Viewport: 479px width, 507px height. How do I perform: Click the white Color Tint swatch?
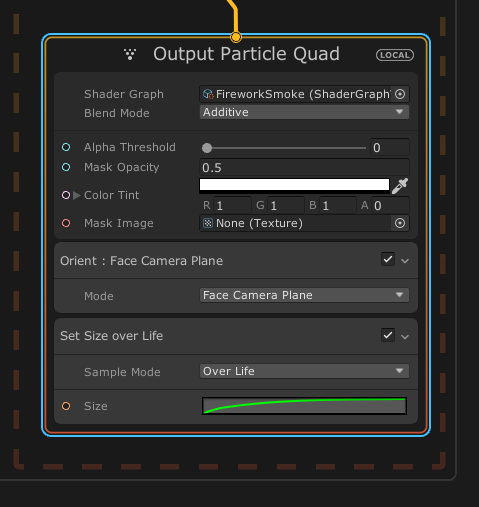coord(294,185)
